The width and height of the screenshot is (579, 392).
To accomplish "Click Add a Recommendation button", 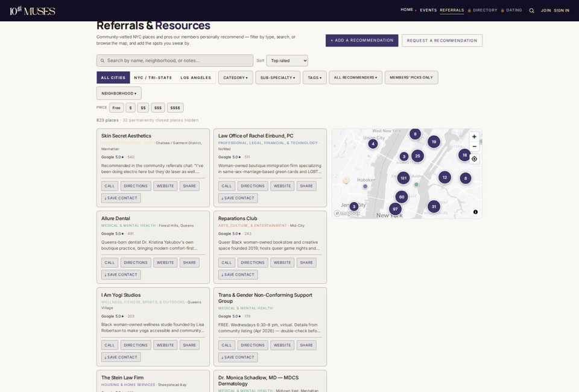I will pos(362,40).
